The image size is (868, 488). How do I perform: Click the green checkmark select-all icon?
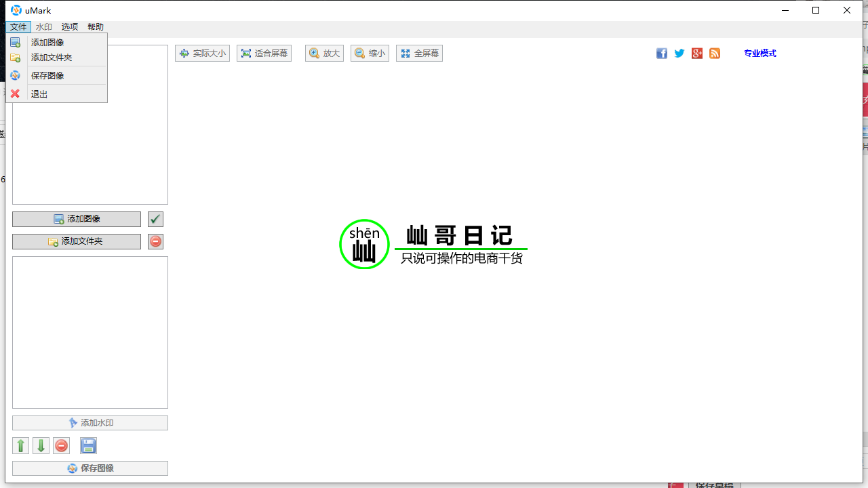tap(155, 219)
